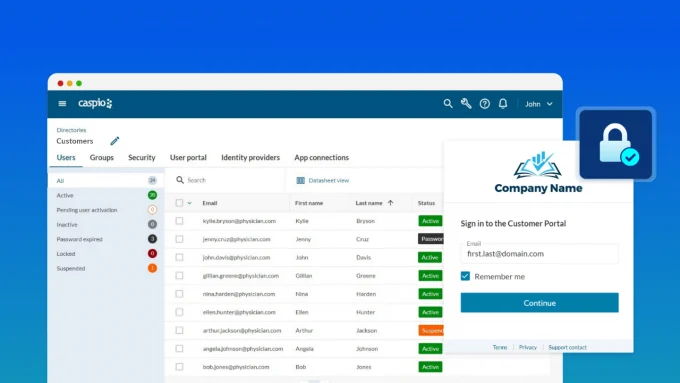Click the Company Name book logo
Screen dimensions: 680x383
(538, 166)
